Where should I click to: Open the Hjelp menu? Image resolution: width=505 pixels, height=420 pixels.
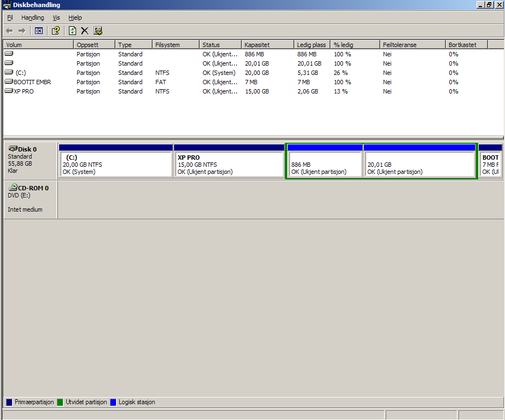pyautogui.click(x=75, y=17)
